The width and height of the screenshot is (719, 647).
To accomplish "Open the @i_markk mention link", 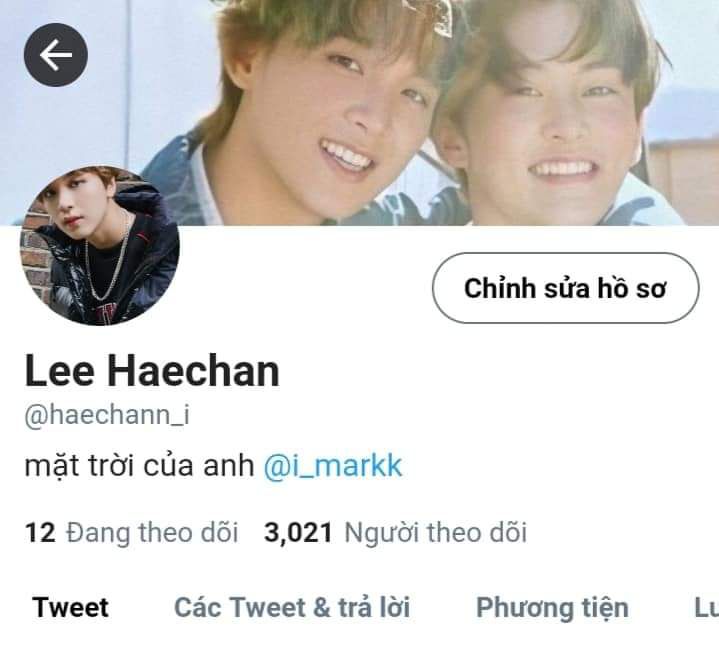I will click(x=333, y=466).
